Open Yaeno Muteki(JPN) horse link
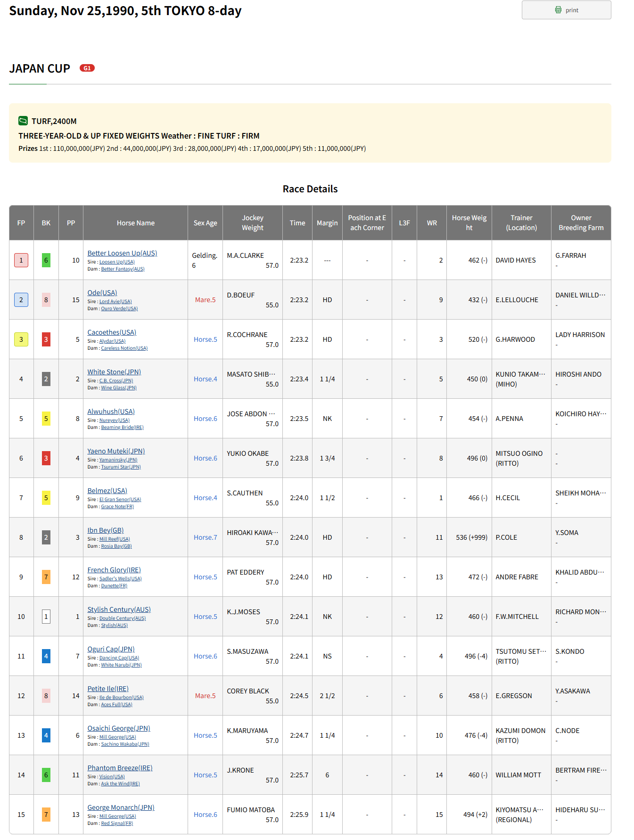The image size is (634, 840). pos(116,451)
